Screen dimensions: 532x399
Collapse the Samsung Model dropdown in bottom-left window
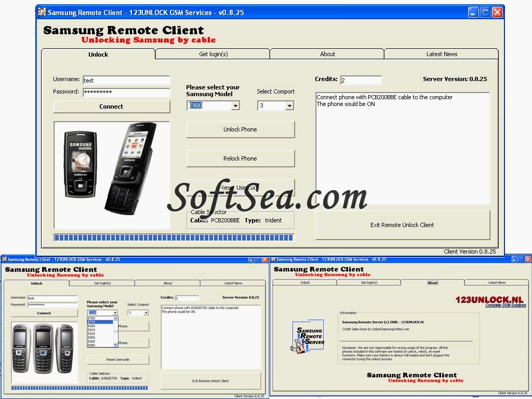[115, 312]
